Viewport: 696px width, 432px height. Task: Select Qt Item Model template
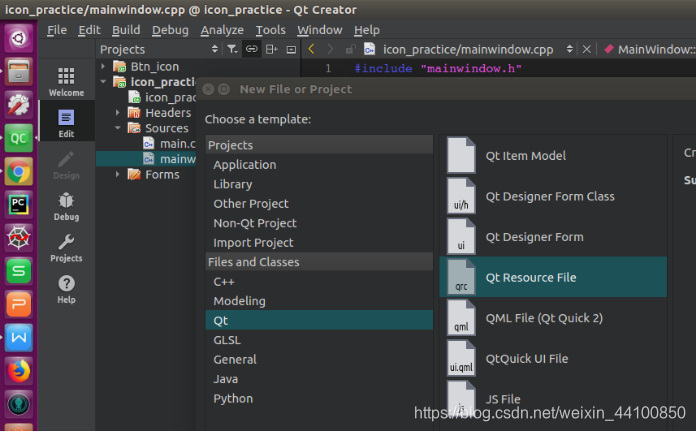pos(553,155)
